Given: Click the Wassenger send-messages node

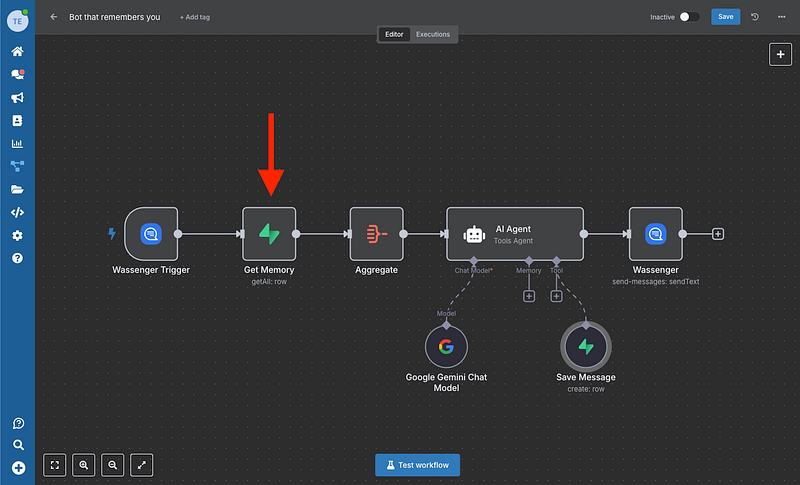Looking at the screenshot, I should [655, 234].
